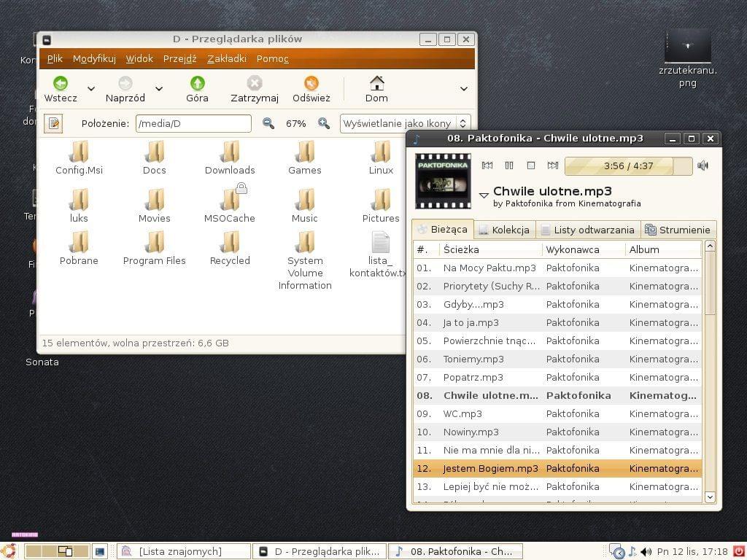This screenshot has width=747, height=560.
Task: Go to home folder via Dom
Action: [376, 89]
